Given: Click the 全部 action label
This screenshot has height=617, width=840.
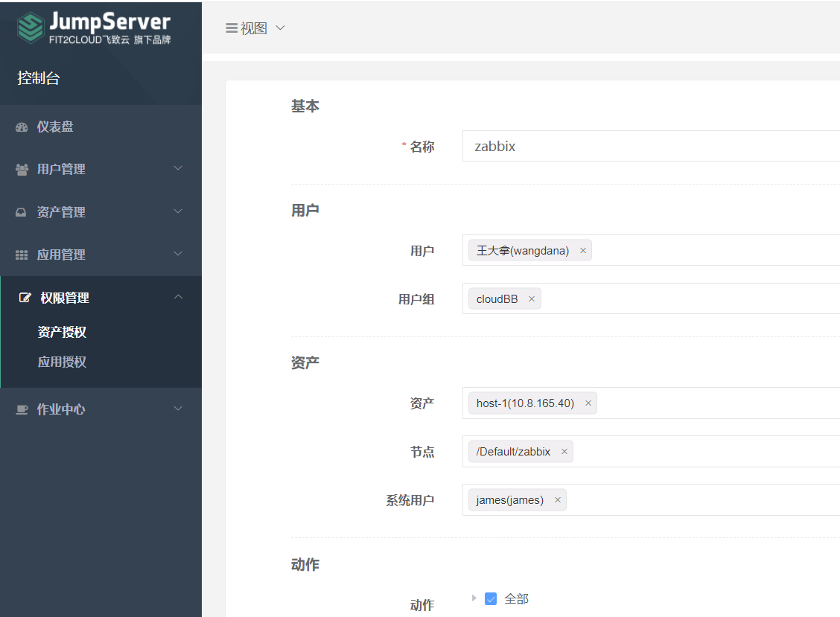Looking at the screenshot, I should point(516,599).
